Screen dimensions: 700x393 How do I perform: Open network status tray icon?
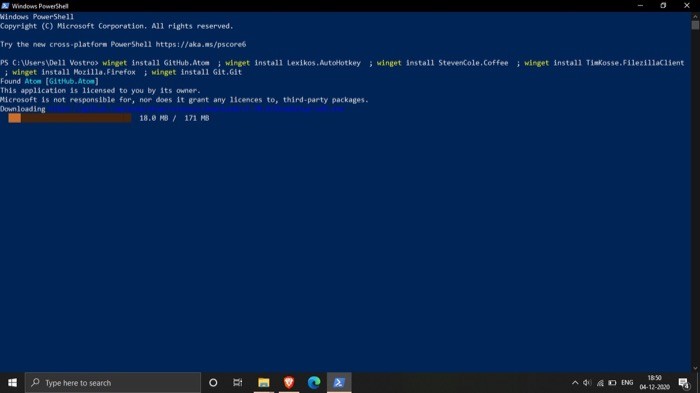600,383
